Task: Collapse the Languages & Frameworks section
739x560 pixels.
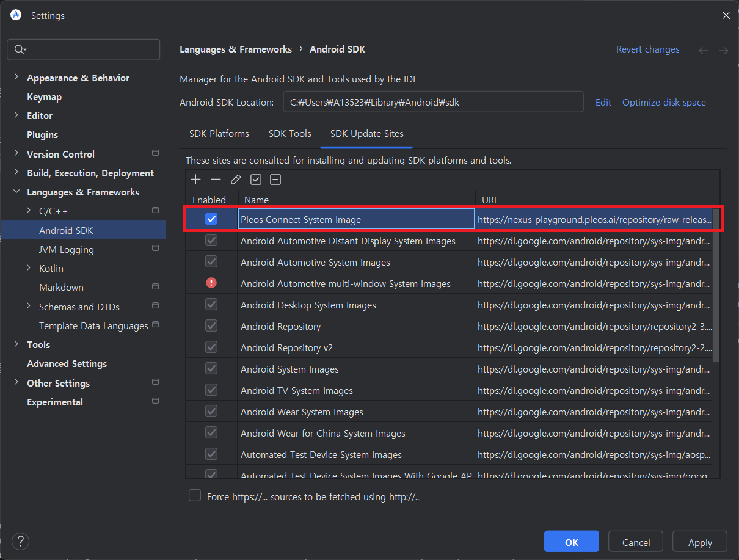Action: click(16, 192)
